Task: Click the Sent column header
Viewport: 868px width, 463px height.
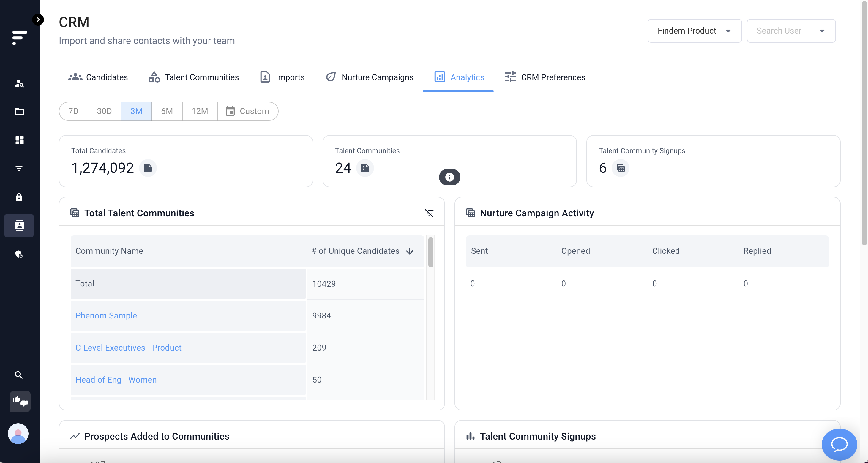Action: [x=479, y=251]
